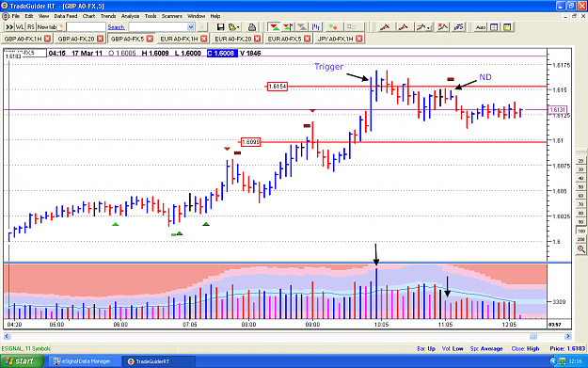Click the magnifier zoom icon
Viewport: 588px width, 368px height.
(580, 249)
